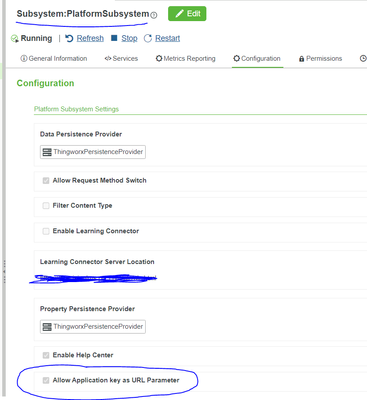Click the Restart circular icon
The width and height of the screenshot is (367, 400).
tap(148, 38)
